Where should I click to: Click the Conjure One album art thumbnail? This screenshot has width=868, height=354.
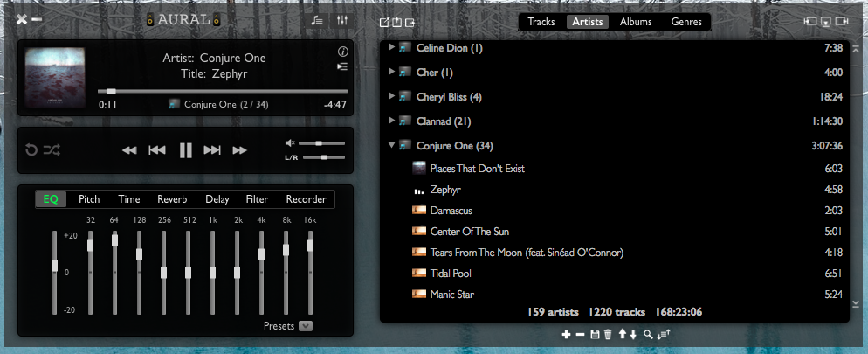click(x=55, y=78)
